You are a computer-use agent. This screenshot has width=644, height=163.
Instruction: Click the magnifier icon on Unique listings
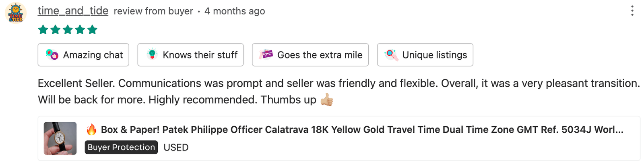coord(391,54)
